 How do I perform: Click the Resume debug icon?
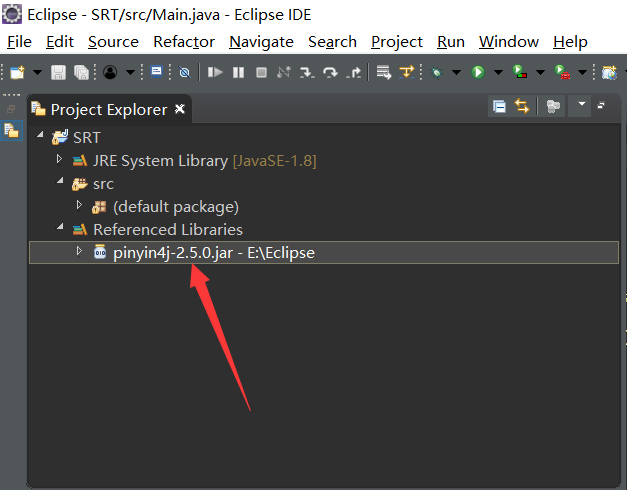point(215,72)
